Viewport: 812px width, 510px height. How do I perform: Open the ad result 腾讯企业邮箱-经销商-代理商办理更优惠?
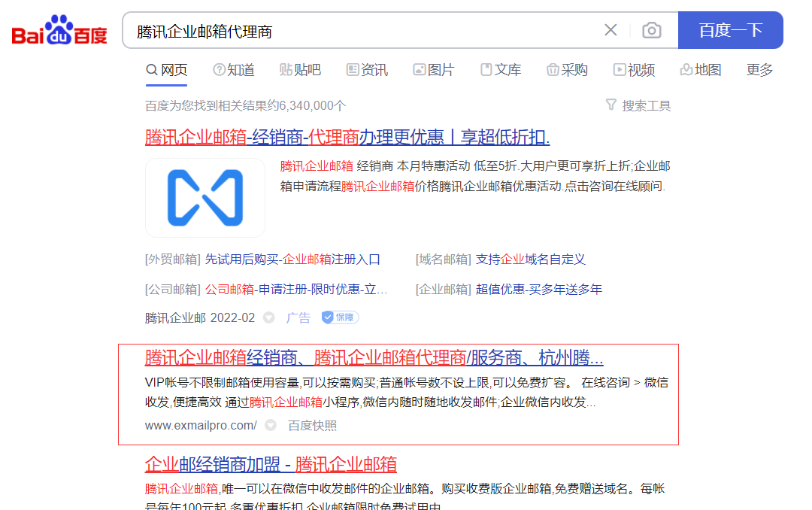click(347, 138)
